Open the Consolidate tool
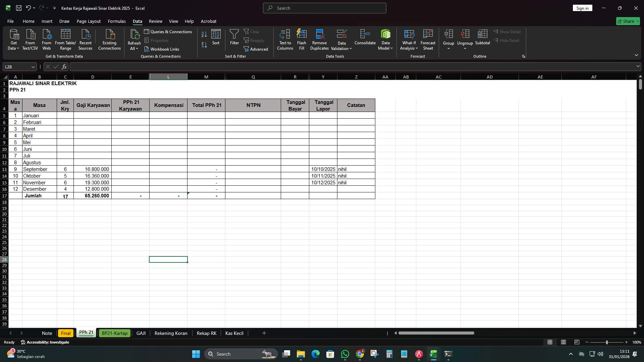 [x=365, y=39]
